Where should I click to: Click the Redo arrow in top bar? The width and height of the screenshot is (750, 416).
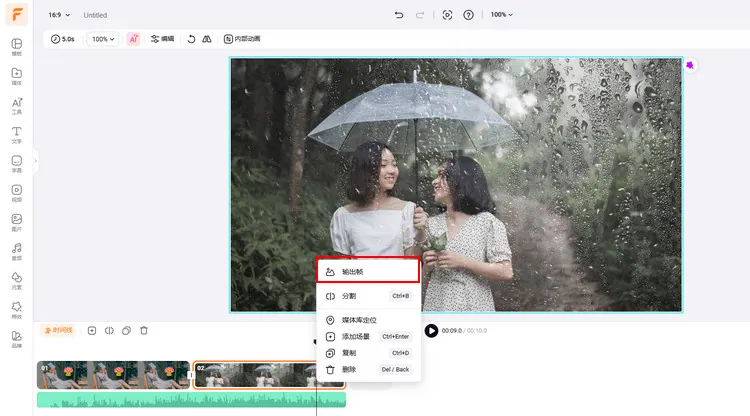pyautogui.click(x=419, y=15)
